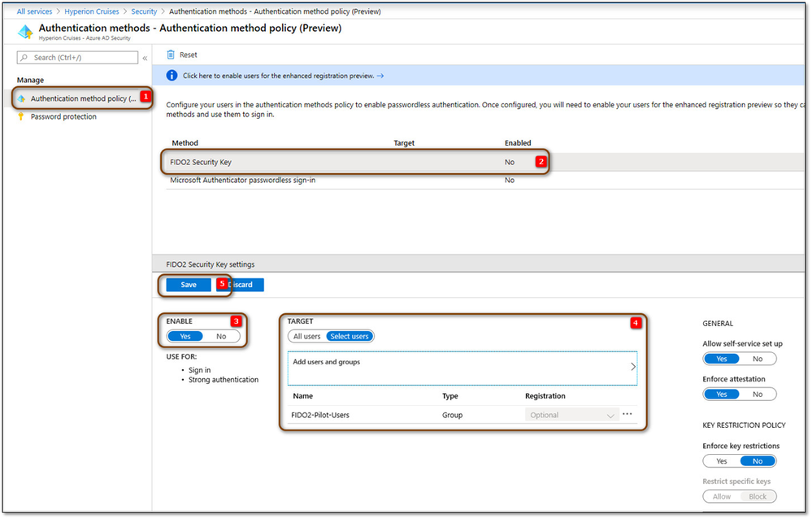This screenshot has width=812, height=519.
Task: Click the Azure AD Security diamond icon
Action: click(25, 32)
